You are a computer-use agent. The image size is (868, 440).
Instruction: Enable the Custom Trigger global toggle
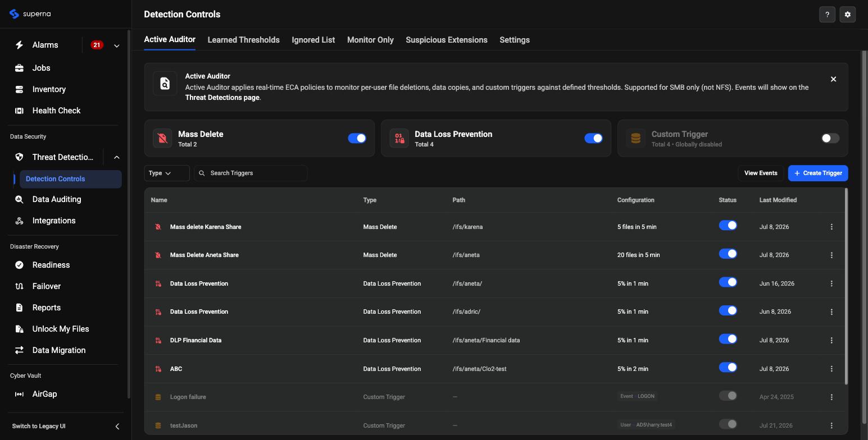(830, 138)
